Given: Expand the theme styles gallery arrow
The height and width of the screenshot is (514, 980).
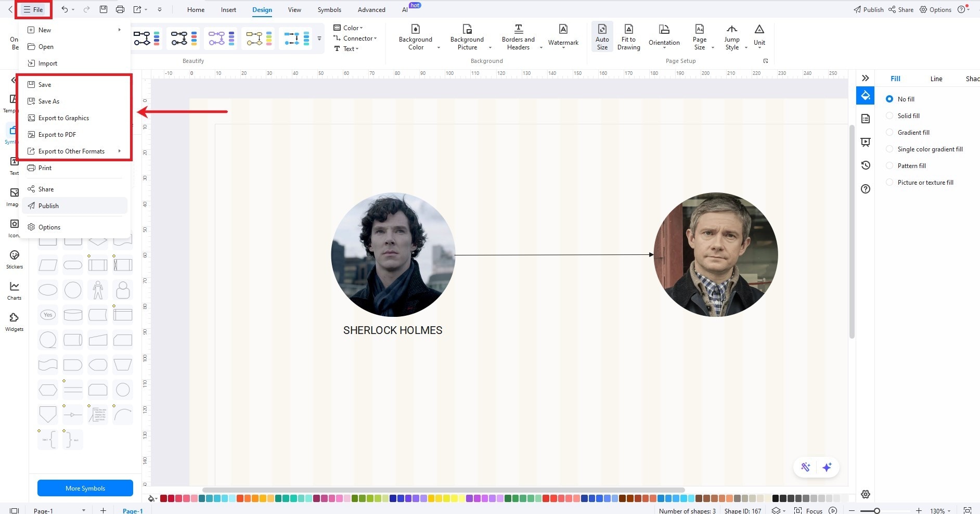Looking at the screenshot, I should pos(319,38).
